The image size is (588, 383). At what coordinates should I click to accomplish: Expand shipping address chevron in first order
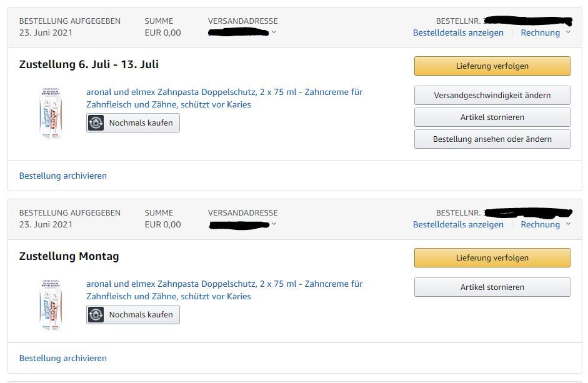coord(274,32)
